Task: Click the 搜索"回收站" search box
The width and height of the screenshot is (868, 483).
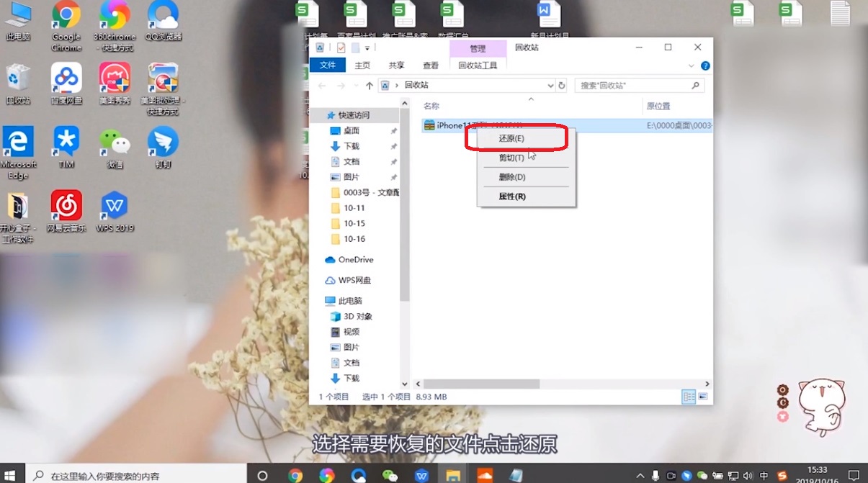Action: click(639, 85)
